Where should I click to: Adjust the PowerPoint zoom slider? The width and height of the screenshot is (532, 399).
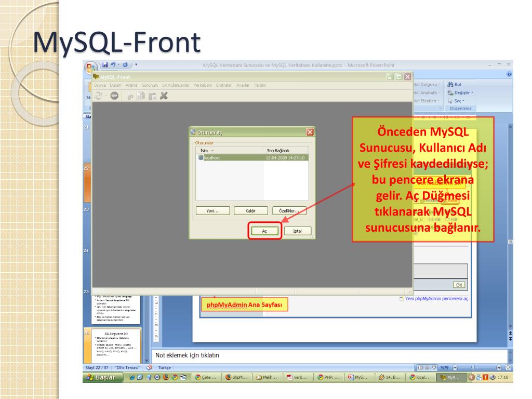[x=473, y=367]
